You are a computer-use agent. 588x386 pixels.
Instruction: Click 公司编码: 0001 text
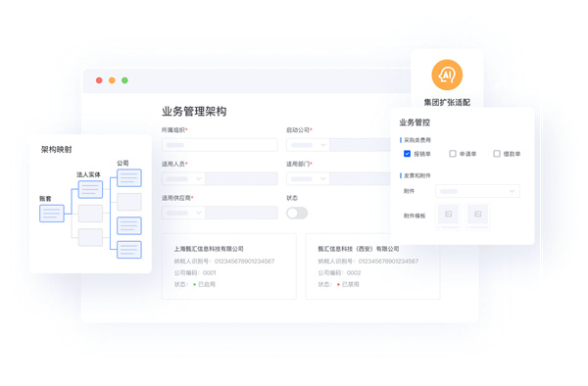click(x=195, y=272)
